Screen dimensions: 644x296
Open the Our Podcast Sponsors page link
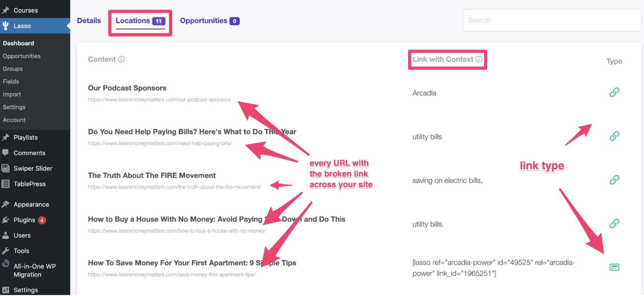(127, 88)
